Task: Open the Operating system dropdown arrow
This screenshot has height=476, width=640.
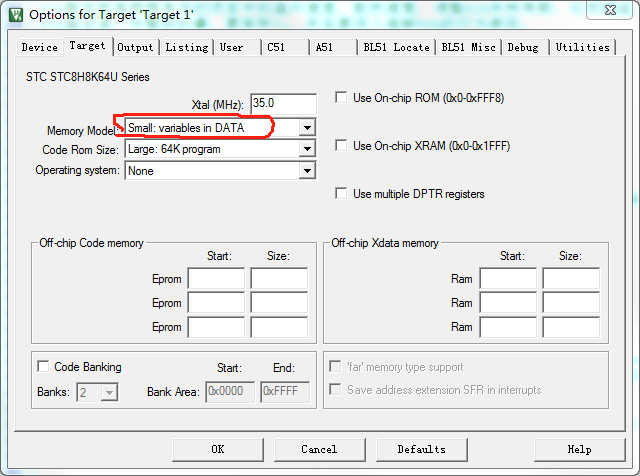Action: (307, 171)
